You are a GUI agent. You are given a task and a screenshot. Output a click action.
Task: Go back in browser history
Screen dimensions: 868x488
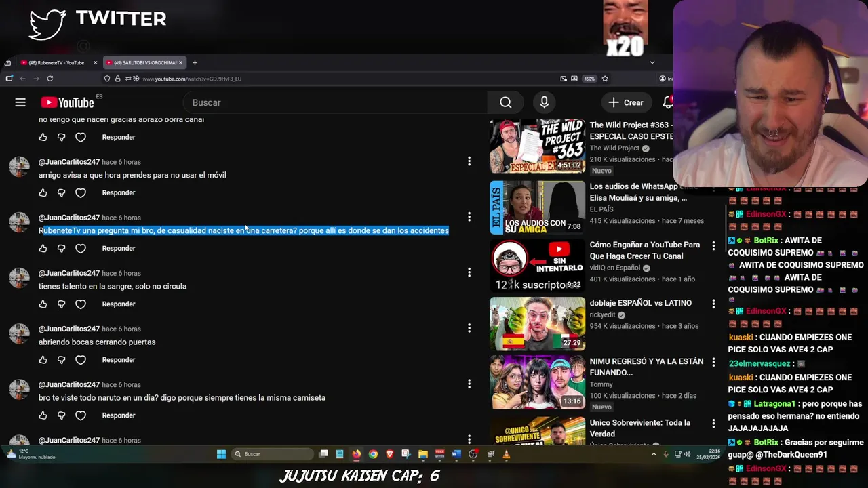tap(22, 79)
